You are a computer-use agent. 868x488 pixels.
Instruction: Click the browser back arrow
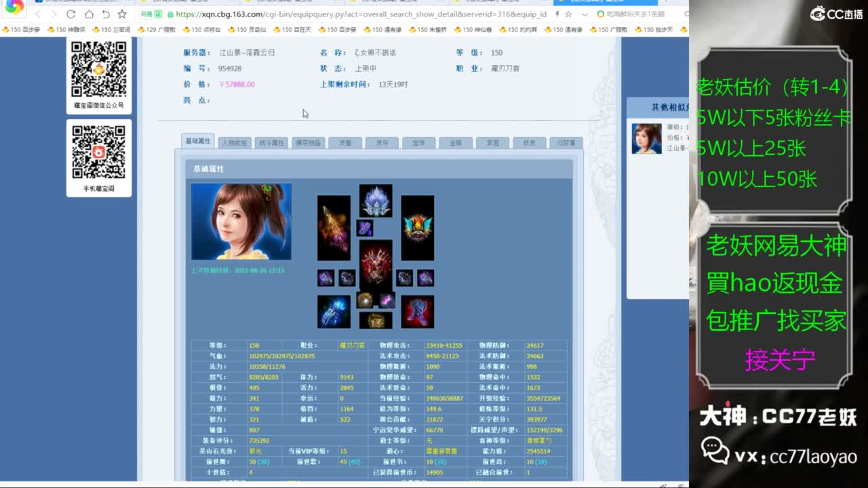click(37, 14)
